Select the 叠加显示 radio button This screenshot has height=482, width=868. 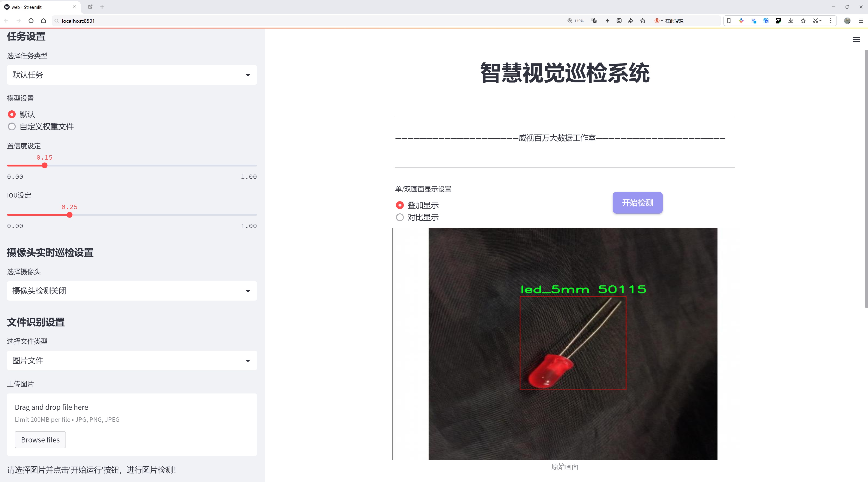400,205
